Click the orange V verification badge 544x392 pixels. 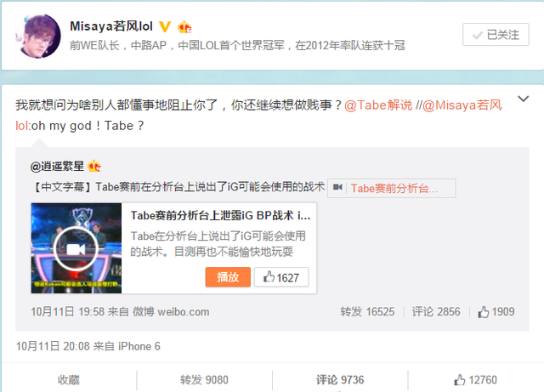[x=165, y=26]
